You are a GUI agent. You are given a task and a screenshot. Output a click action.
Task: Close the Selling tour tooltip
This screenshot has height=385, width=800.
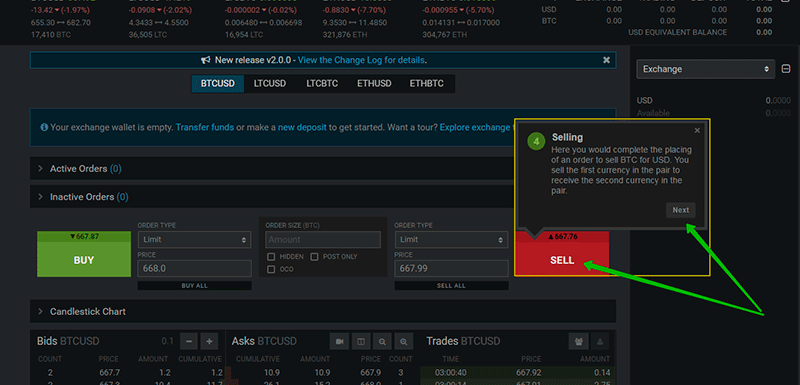click(697, 131)
